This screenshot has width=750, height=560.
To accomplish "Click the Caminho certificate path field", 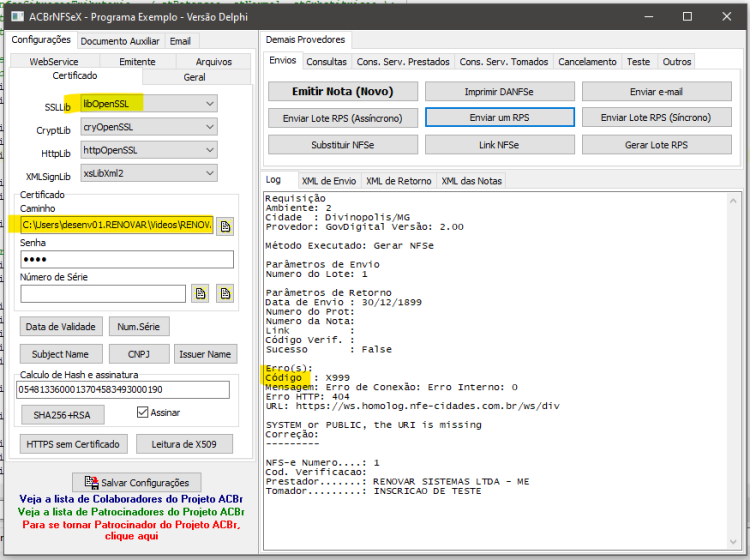I will click(x=117, y=225).
